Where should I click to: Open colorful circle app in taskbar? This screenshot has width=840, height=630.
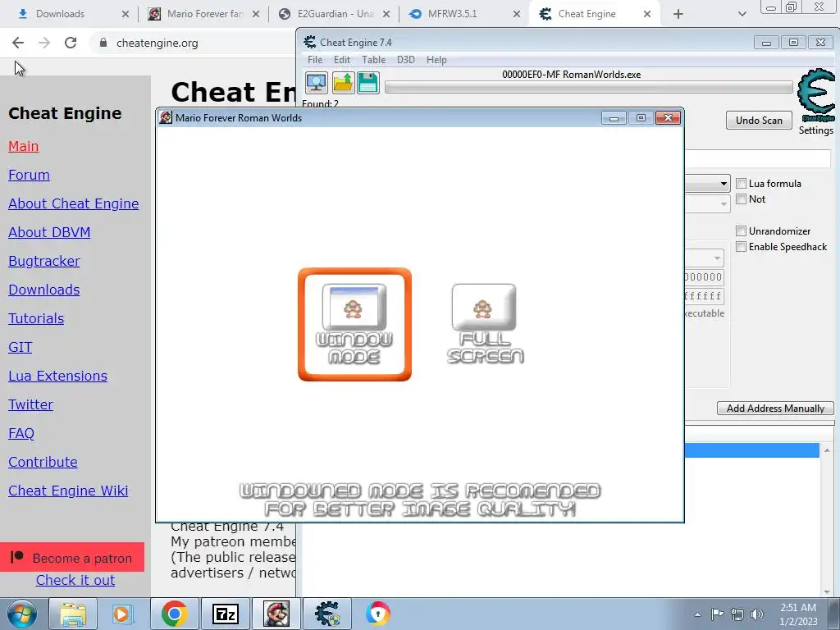coord(378,614)
